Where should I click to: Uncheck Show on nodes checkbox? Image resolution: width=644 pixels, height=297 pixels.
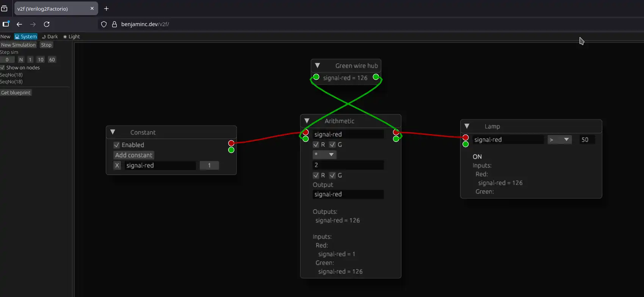pos(3,67)
